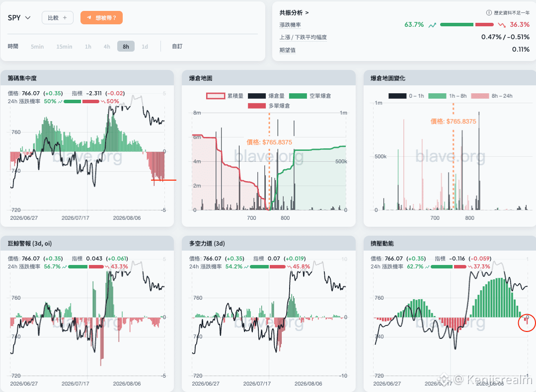
Task: Toggle the 空單爆倉 legend entry
Action: [x=309, y=96]
